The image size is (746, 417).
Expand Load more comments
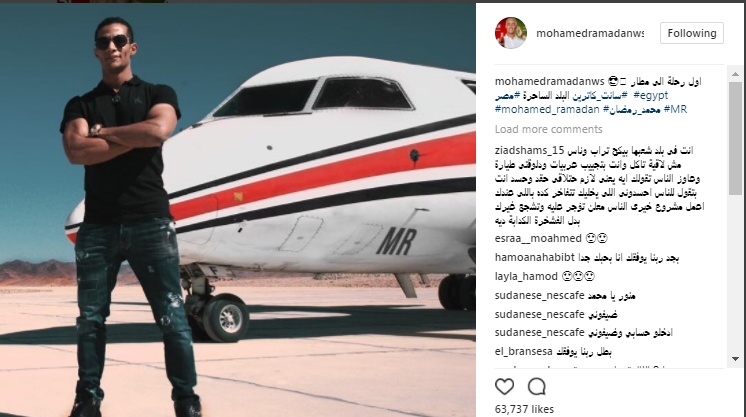(549, 129)
